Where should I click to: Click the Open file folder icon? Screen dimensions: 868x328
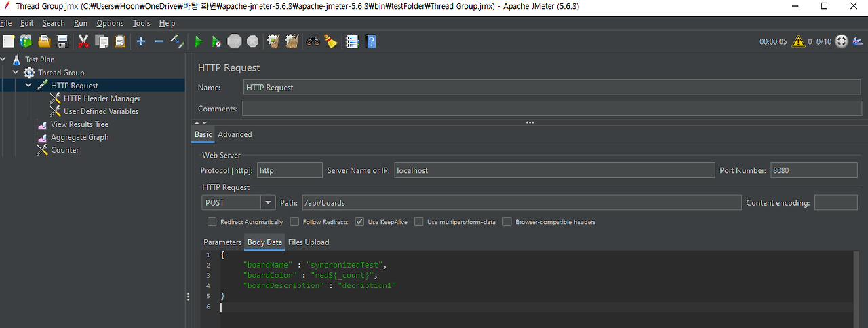pos(44,41)
